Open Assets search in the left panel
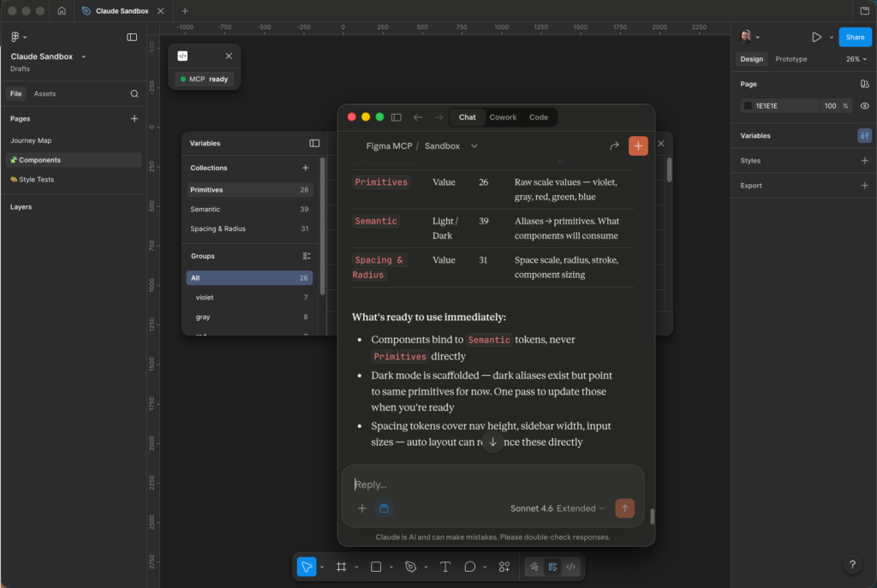This screenshot has width=877, height=588. pyautogui.click(x=134, y=93)
